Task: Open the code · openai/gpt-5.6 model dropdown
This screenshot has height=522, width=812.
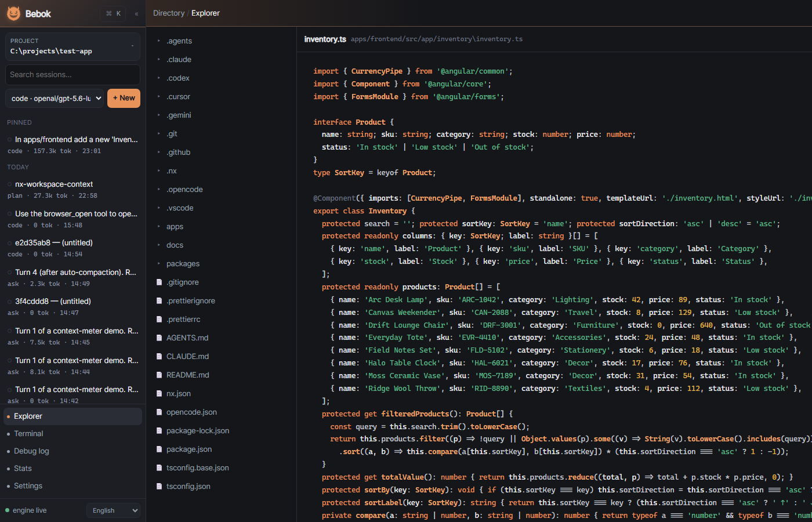Action: tap(55, 99)
